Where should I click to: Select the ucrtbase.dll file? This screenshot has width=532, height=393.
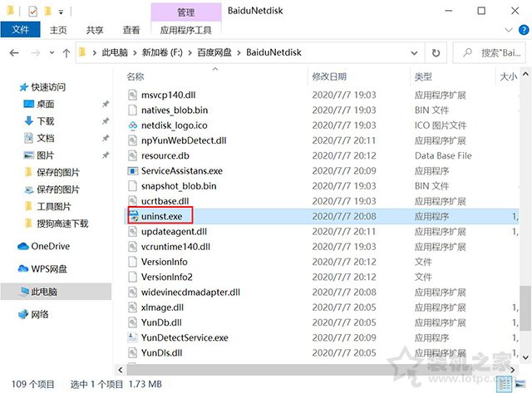165,201
